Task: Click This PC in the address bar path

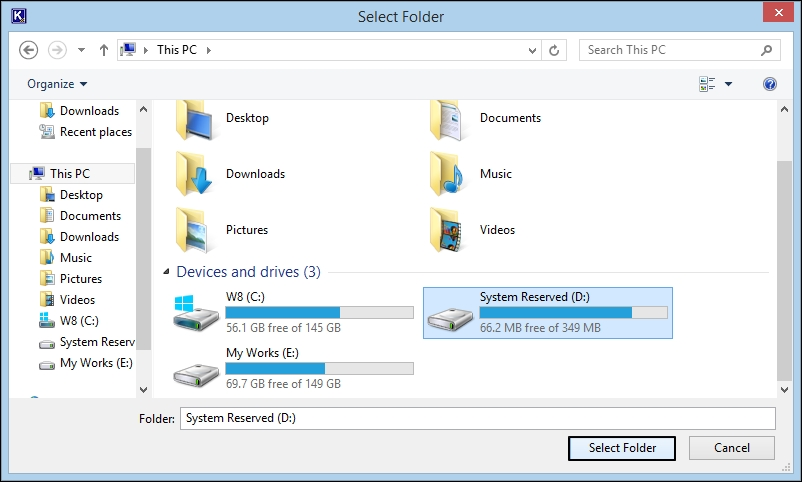Action: (176, 50)
